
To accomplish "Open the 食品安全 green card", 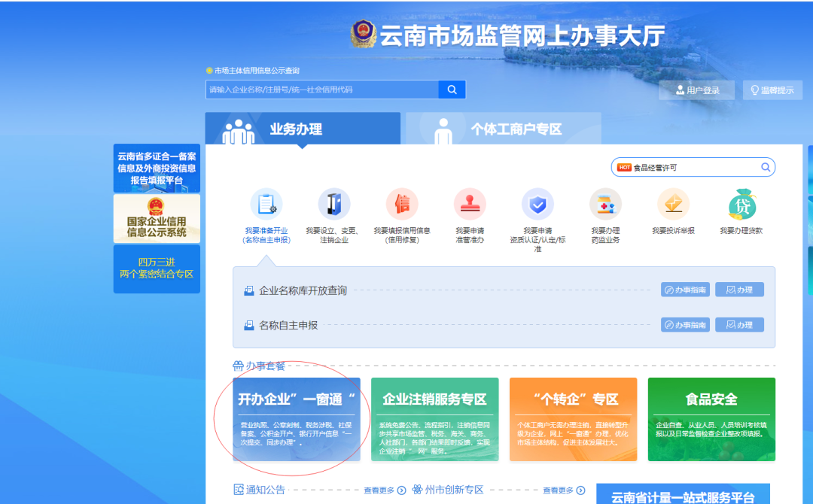I will coord(711,420).
